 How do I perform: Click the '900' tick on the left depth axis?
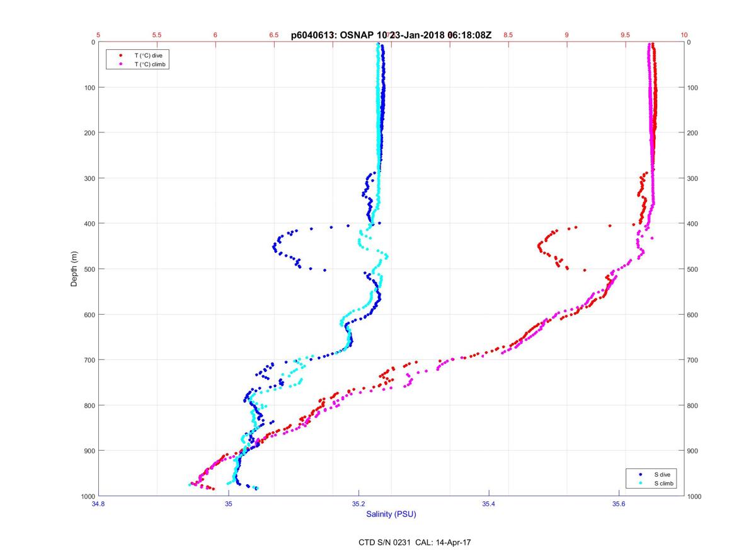click(x=89, y=451)
